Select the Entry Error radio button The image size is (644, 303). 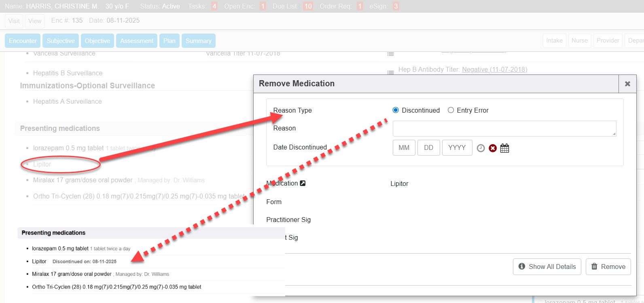pos(451,110)
